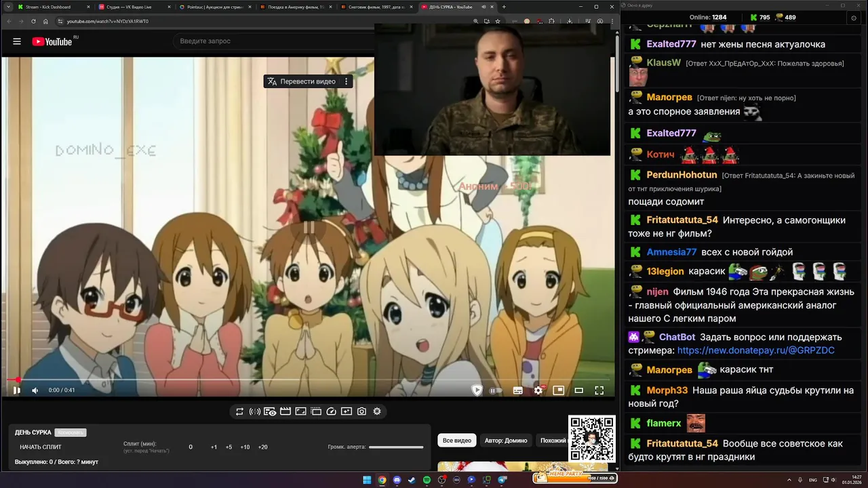868x488 pixels.
Task: Open the donatepay.ru link in chat
Action: [755, 350]
